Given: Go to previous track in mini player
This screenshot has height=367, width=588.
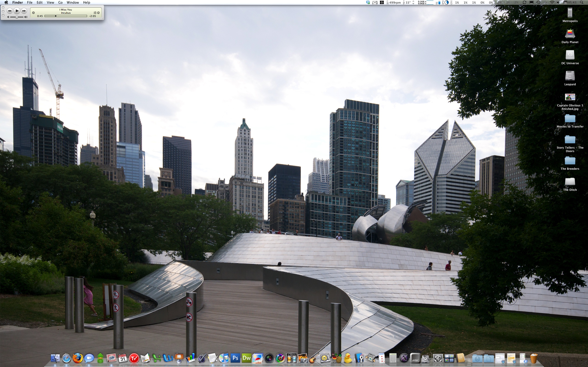Looking at the screenshot, I should click(x=9, y=11).
